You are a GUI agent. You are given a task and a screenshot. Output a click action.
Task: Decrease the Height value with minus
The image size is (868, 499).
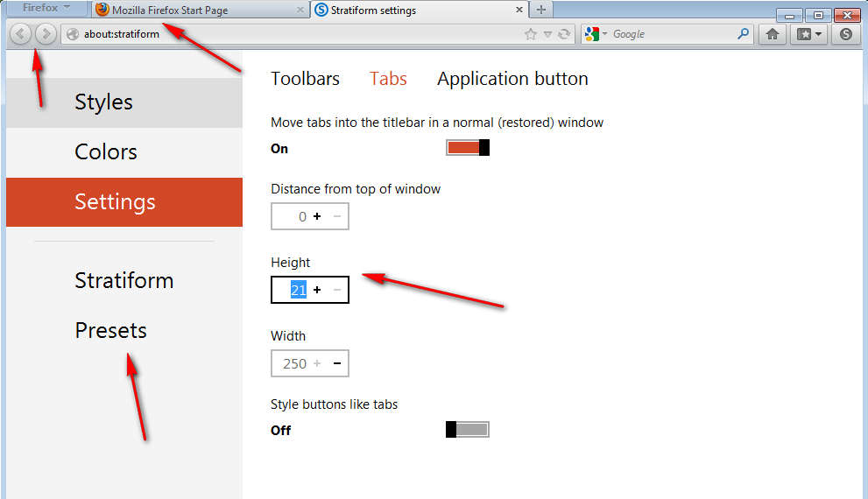tap(337, 290)
